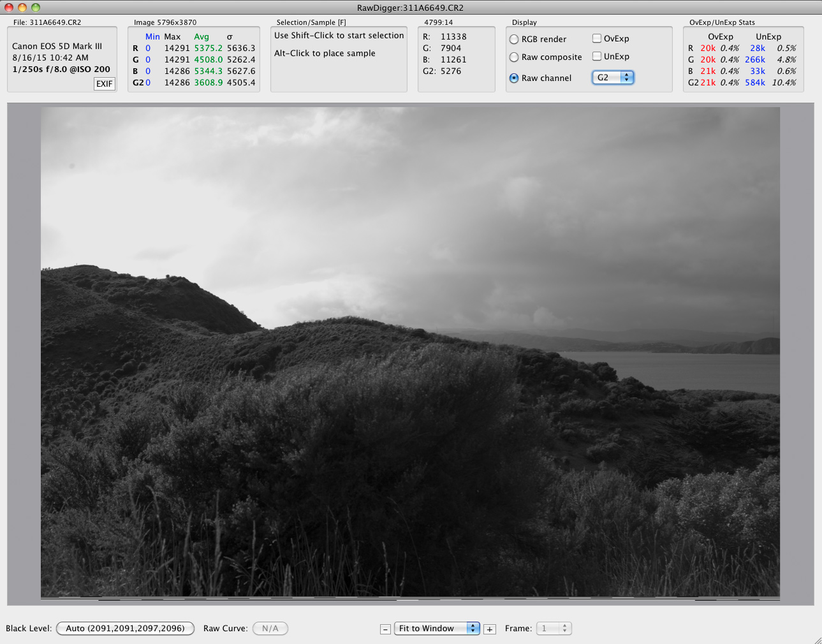Minimize the window using the yellow button
This screenshot has height=644, width=822.
(x=22, y=8)
